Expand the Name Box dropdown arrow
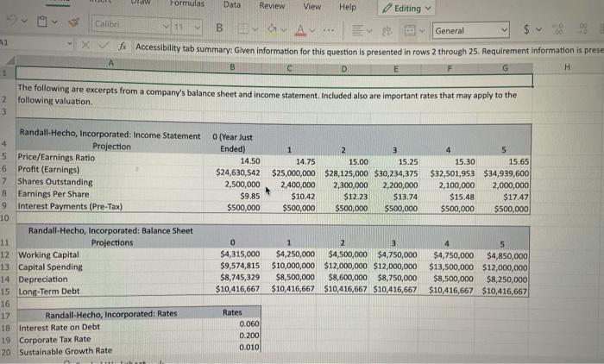The image size is (604, 364). coord(69,44)
